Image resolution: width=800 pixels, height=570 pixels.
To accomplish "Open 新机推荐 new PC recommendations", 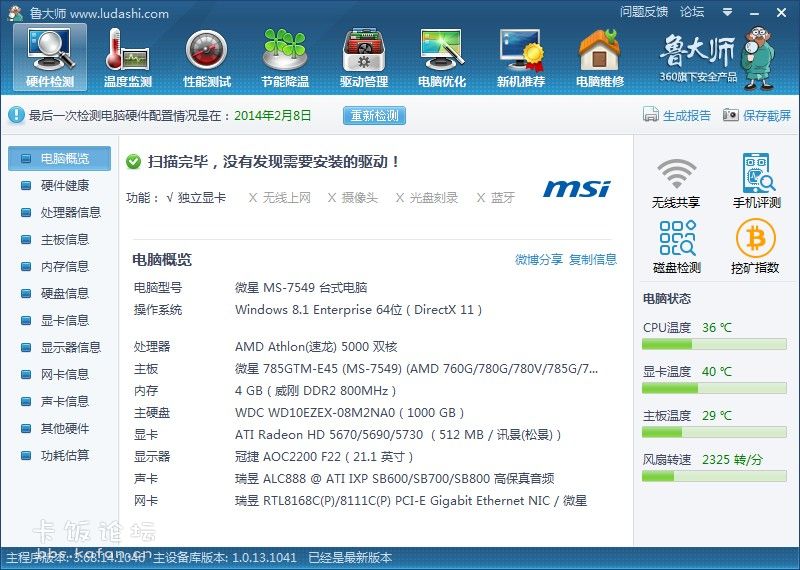I will [x=521, y=58].
